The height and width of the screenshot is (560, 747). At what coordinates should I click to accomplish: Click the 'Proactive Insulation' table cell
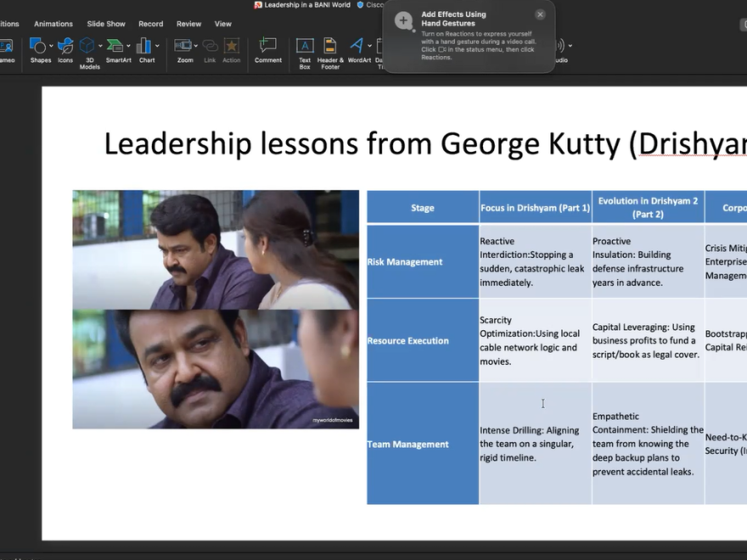click(x=648, y=261)
